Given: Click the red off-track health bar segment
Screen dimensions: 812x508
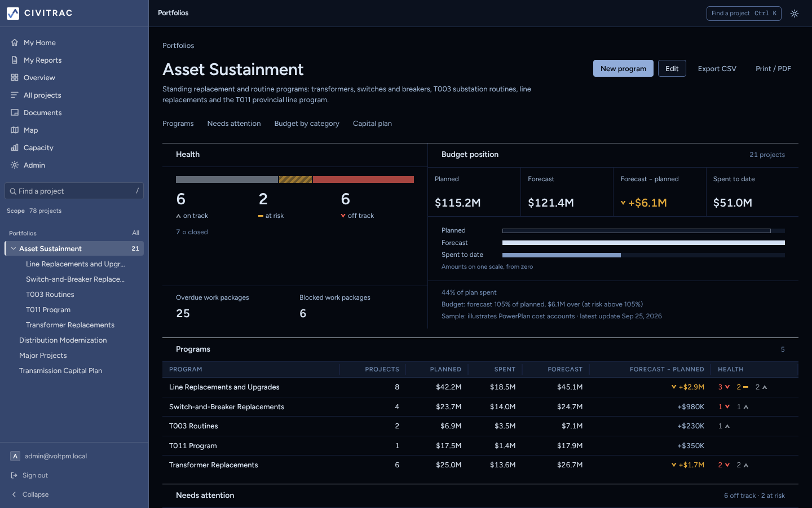Looking at the screenshot, I should [363, 179].
